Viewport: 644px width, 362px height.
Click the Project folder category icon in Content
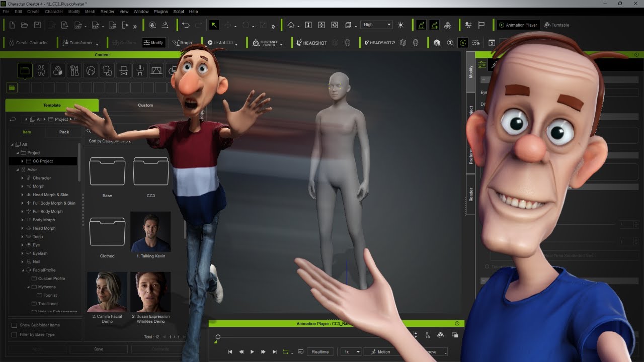click(x=25, y=71)
